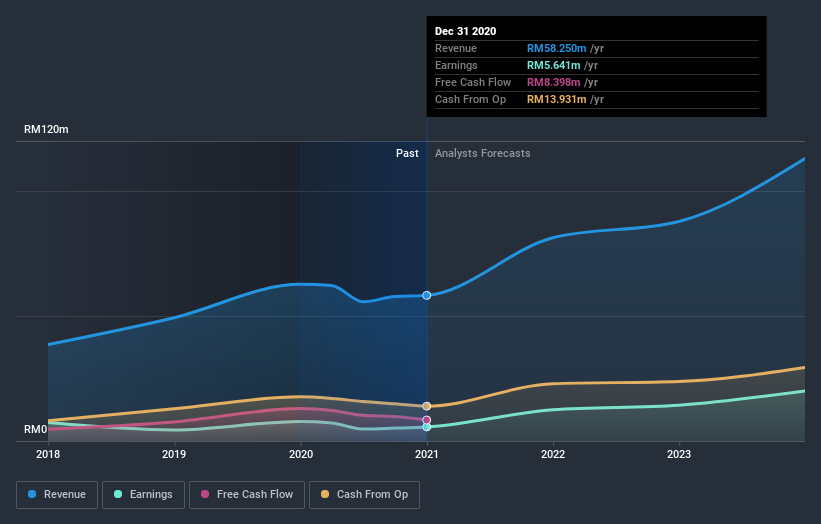Screen dimensions: 821x524
Task: Click the orange dot in Cash From Op legend
Action: pos(325,494)
